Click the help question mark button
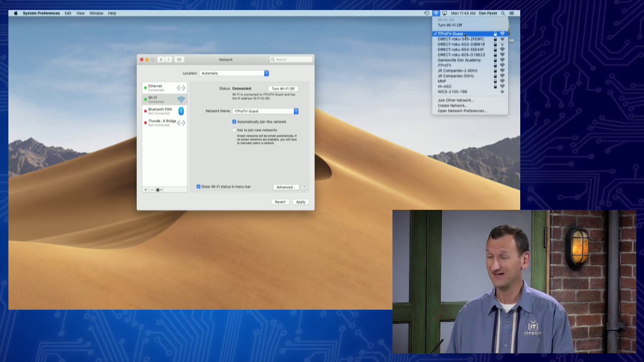The height and width of the screenshot is (362, 644). [x=304, y=187]
